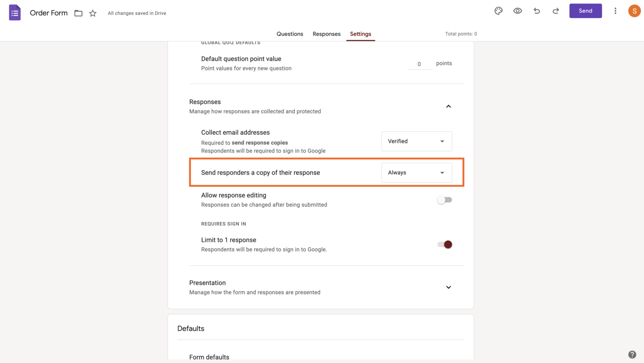Click the Send button
The image size is (644, 363).
(x=585, y=10)
